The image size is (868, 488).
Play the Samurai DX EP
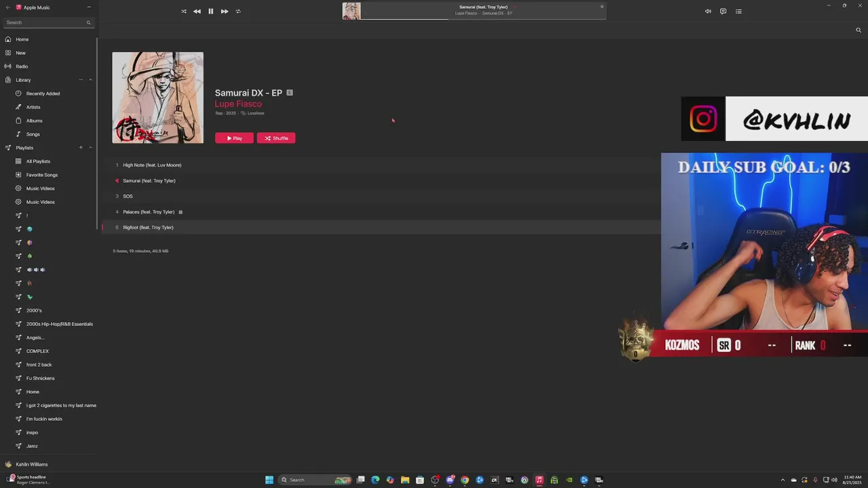(x=234, y=138)
